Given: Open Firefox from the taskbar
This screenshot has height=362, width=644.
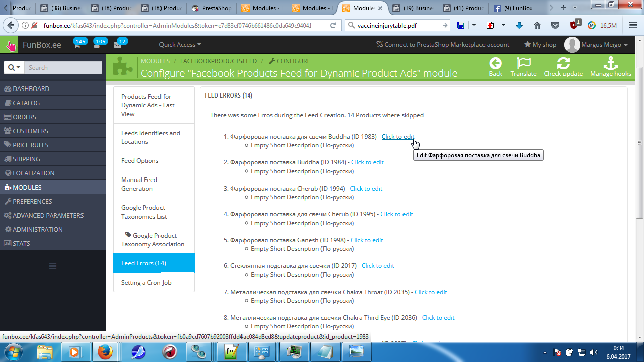Looking at the screenshot, I should click(105, 351).
